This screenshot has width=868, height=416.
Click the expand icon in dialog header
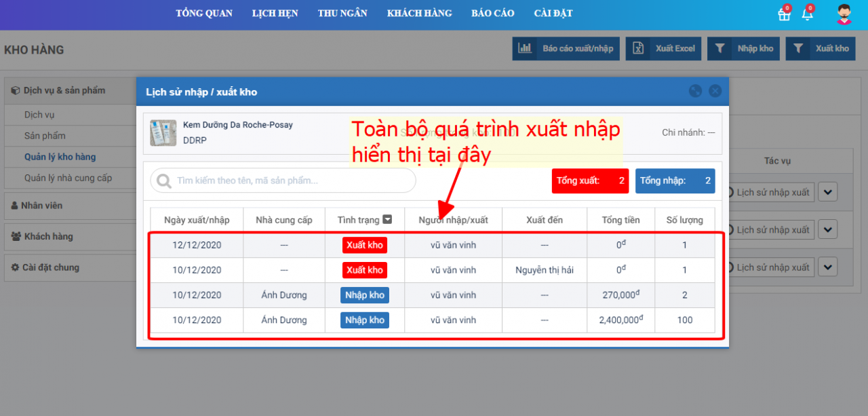695,91
